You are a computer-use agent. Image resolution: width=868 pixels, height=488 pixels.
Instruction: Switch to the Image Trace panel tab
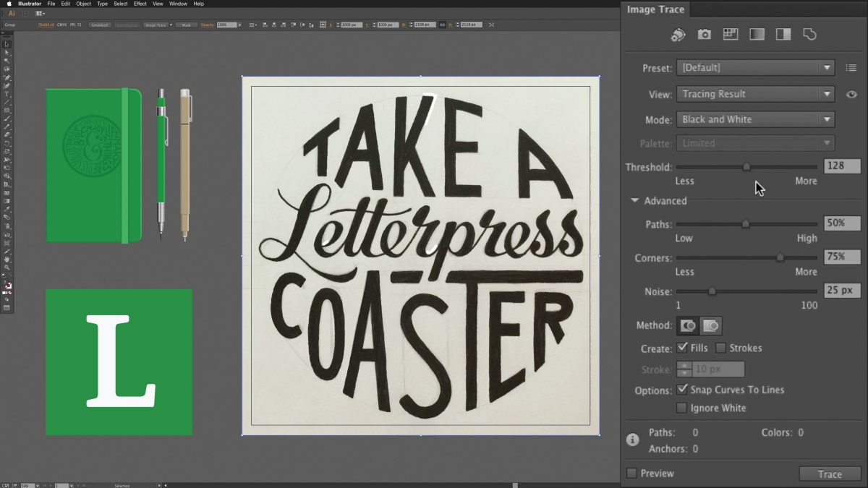[655, 9]
